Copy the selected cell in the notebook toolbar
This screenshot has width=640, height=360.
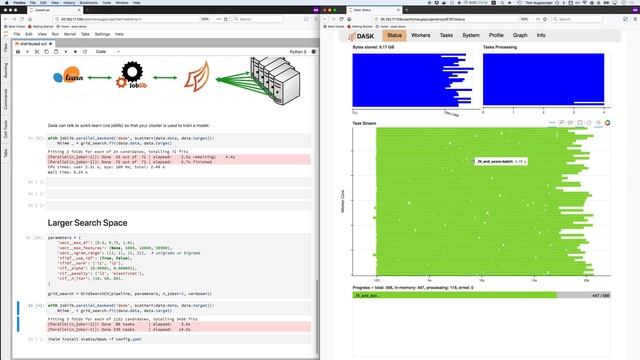point(47,52)
